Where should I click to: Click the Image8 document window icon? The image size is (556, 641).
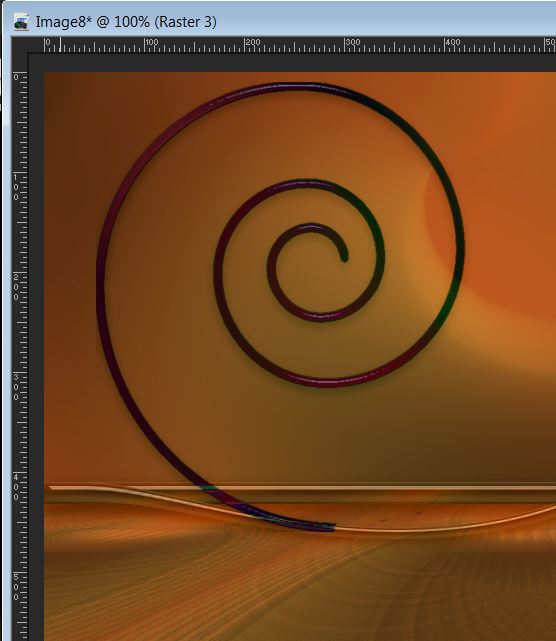click(x=21, y=22)
